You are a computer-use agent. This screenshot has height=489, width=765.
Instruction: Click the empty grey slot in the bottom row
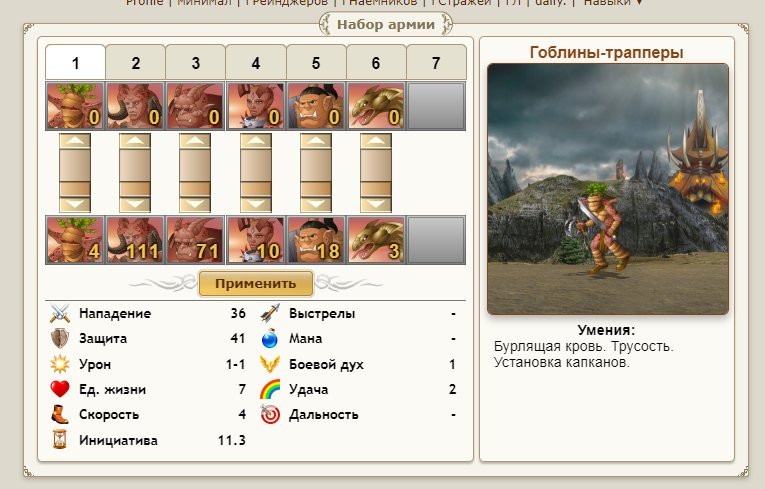pos(436,240)
